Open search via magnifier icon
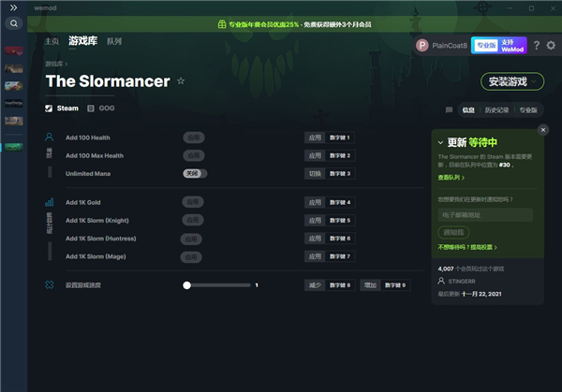The height and width of the screenshot is (392, 562). 14,23
